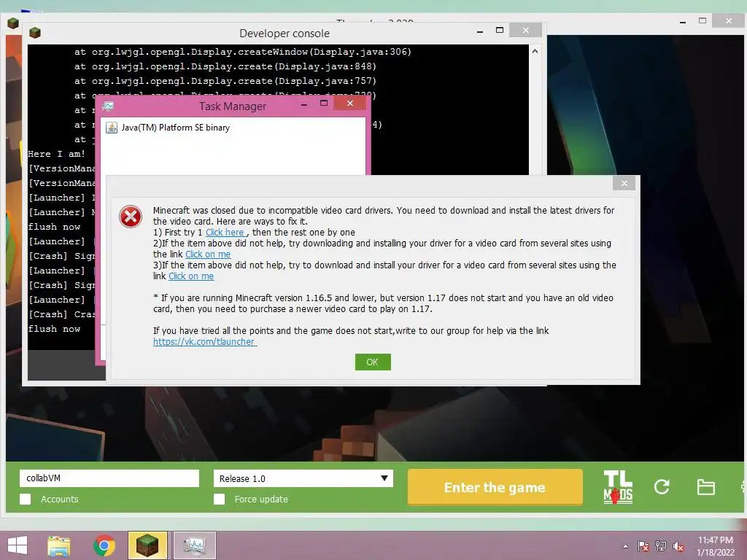Image resolution: width=747 pixels, height=560 pixels.
Task: Click the muted volume tray icon
Action: (678, 546)
